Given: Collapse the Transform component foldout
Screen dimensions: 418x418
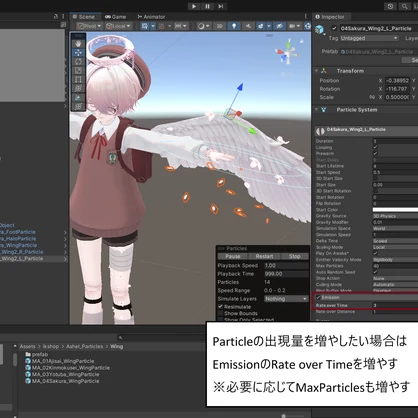Looking at the screenshot, I should click(316, 71).
